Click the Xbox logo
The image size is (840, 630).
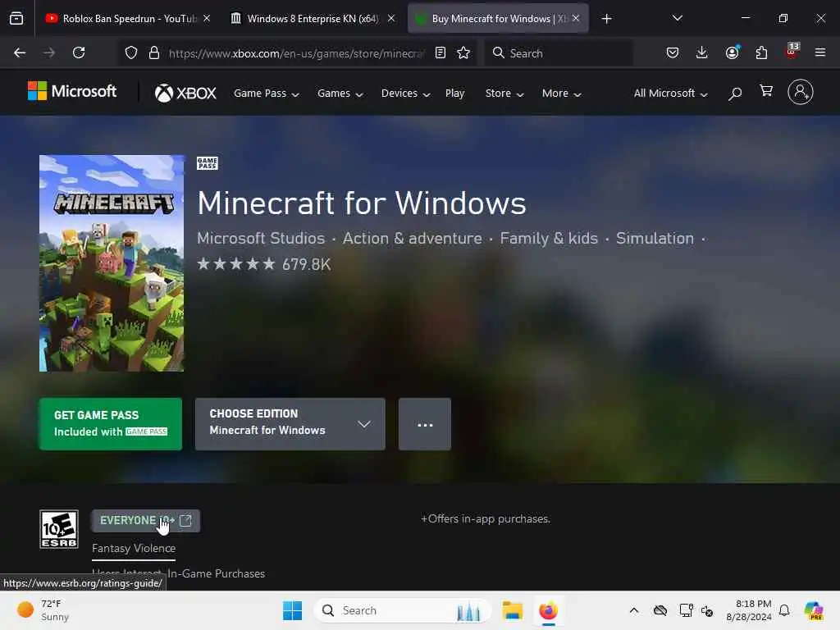pos(185,94)
